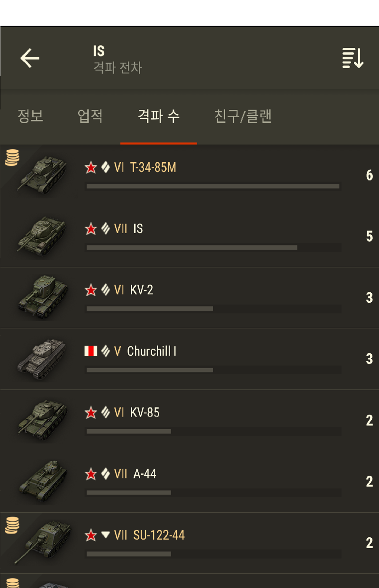Click the heavy tank class icon beside IS
Viewport: 379px width, 588px height.
click(105, 229)
